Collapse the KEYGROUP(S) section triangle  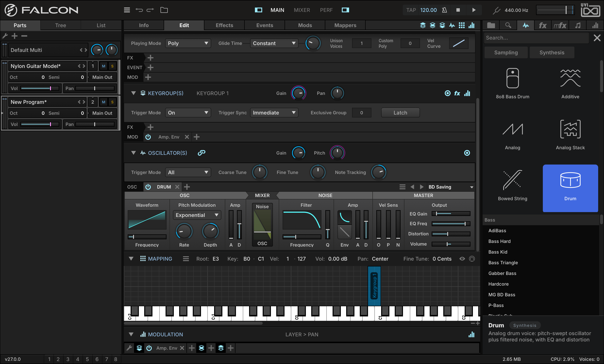click(x=133, y=93)
